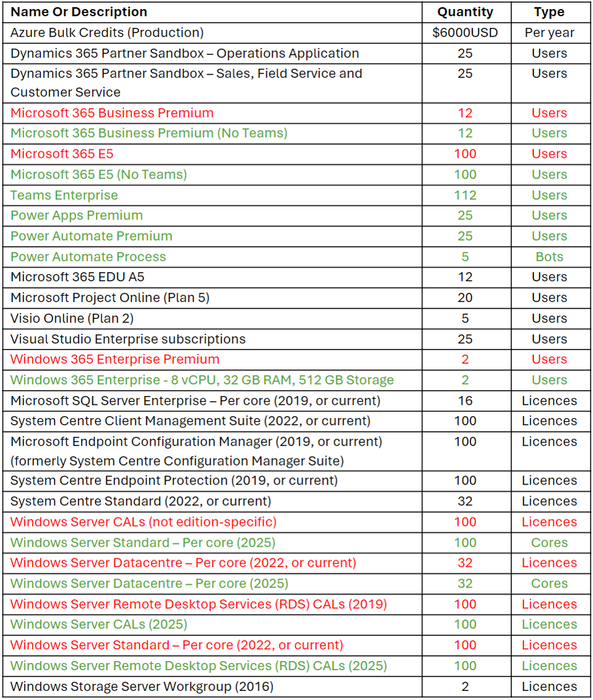The image size is (593, 700).
Task: Click the '112' quantity cell
Action: pos(465,195)
